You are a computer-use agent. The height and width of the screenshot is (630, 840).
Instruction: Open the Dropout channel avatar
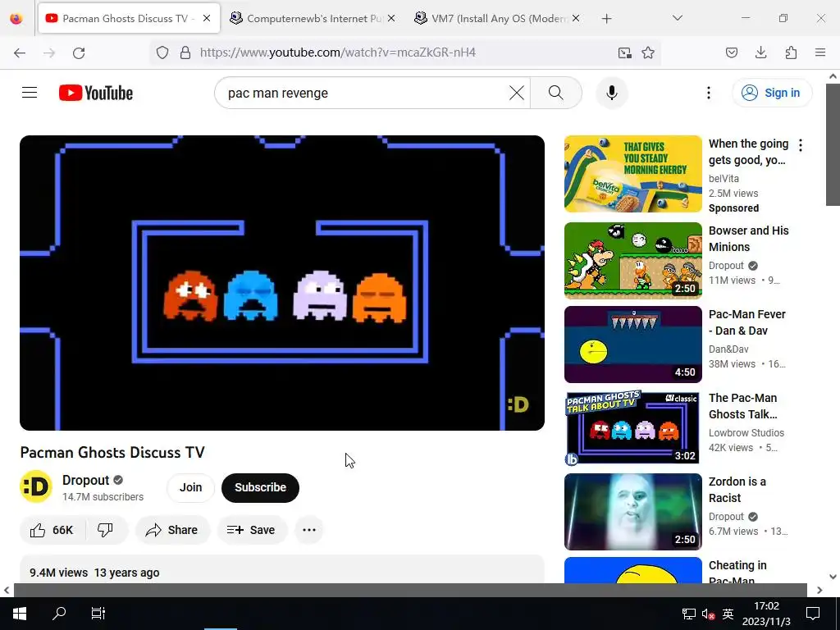pyautogui.click(x=36, y=486)
